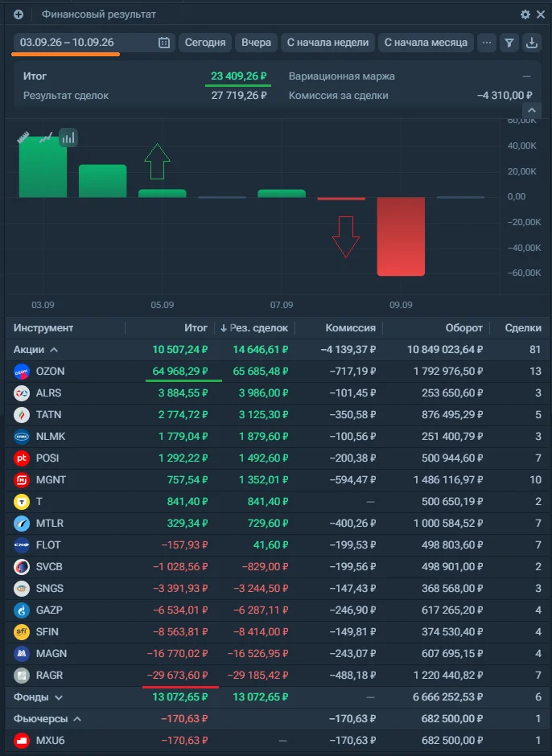Click RAGR Итог –29 673,60 ₽

click(177, 675)
